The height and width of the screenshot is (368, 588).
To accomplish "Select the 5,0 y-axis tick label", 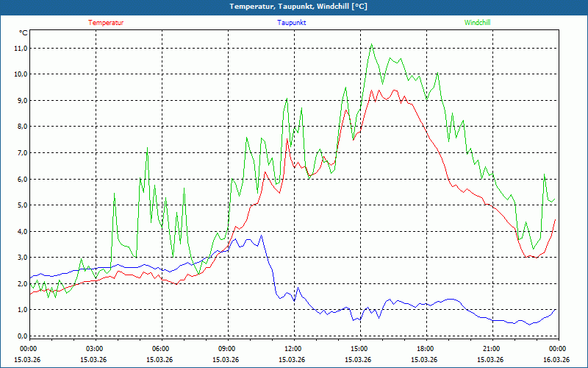I will click(21, 205).
